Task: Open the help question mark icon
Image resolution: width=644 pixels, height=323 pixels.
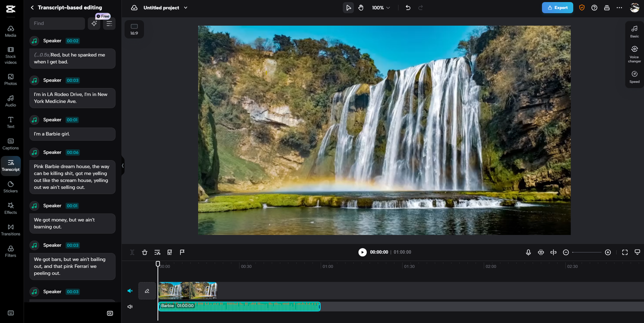Action: point(594,8)
